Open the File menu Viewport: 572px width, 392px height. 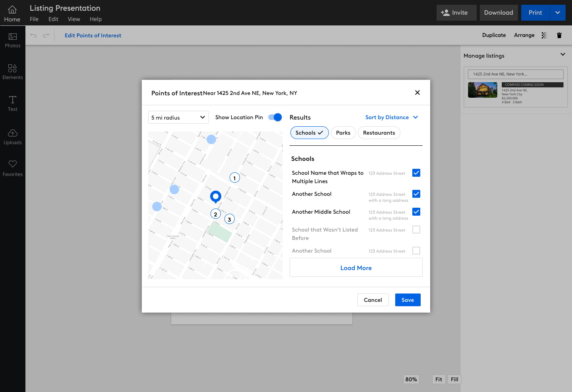[34, 19]
